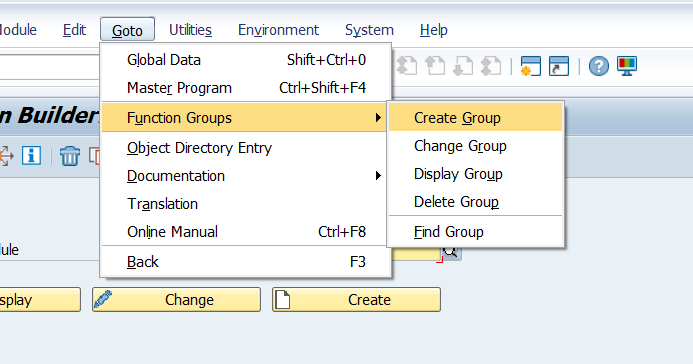Click the Create button
The image size is (693, 364).
357,300
